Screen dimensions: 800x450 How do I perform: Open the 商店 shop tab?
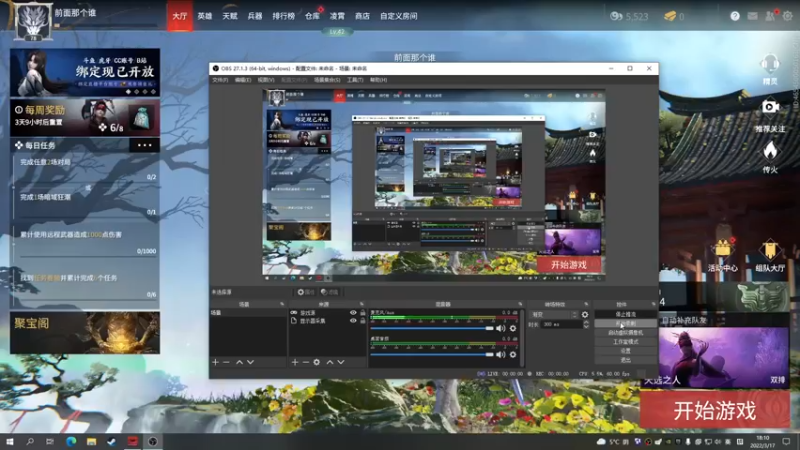tap(362, 16)
